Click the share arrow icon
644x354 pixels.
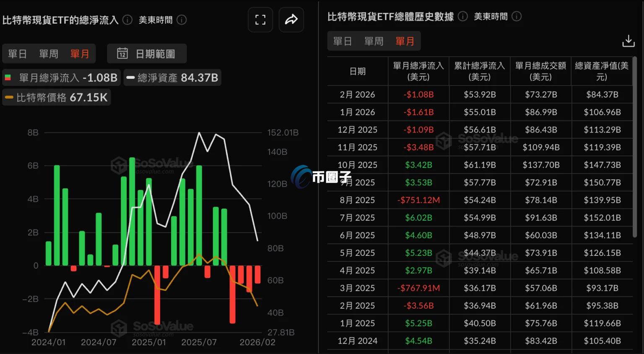coord(291,20)
